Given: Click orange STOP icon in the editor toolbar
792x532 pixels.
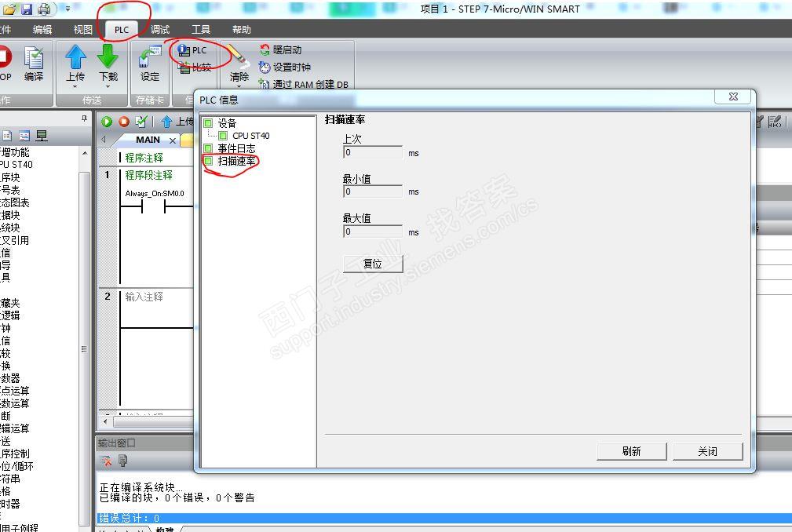Looking at the screenshot, I should coord(124,122).
